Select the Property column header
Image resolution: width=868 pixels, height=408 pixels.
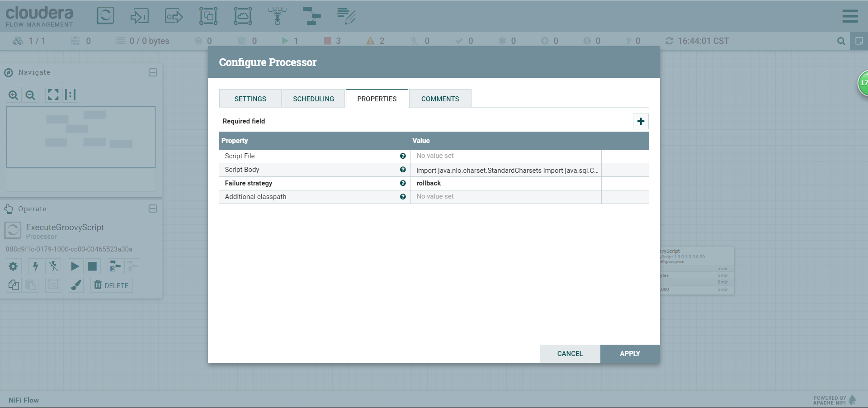[315, 141]
